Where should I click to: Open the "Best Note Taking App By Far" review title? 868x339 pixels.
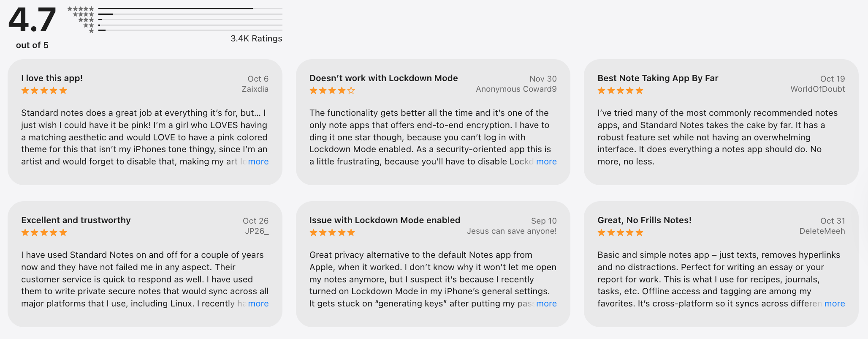coord(657,78)
